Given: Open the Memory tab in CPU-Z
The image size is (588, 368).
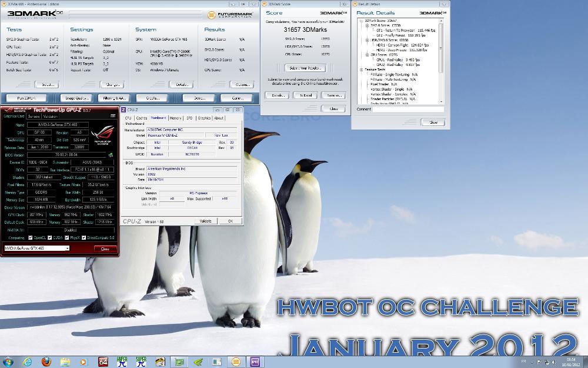Looking at the screenshot, I should (x=175, y=118).
